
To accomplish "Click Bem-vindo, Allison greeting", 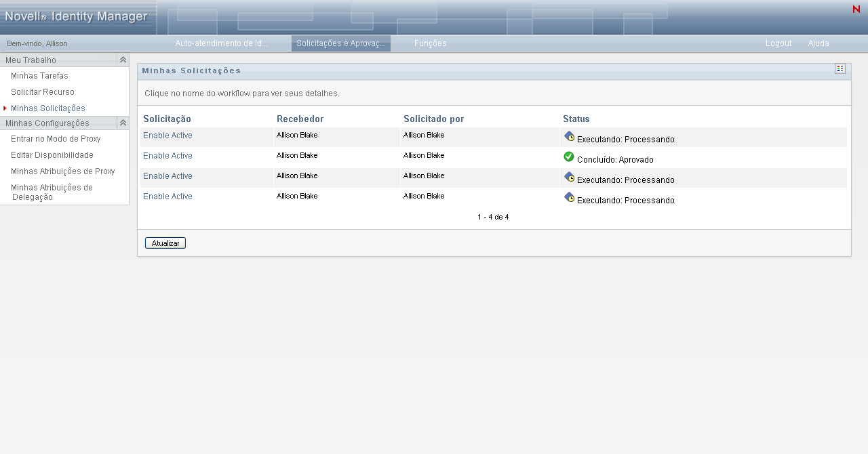I will [x=37, y=43].
